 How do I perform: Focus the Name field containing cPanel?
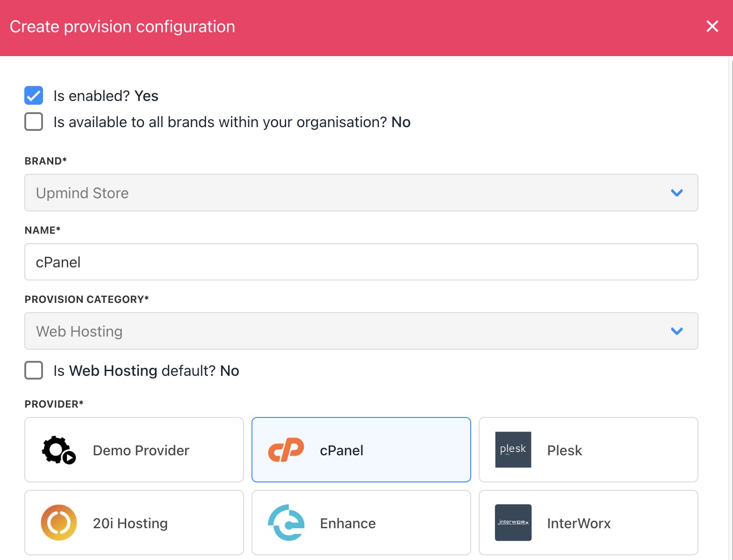(361, 262)
